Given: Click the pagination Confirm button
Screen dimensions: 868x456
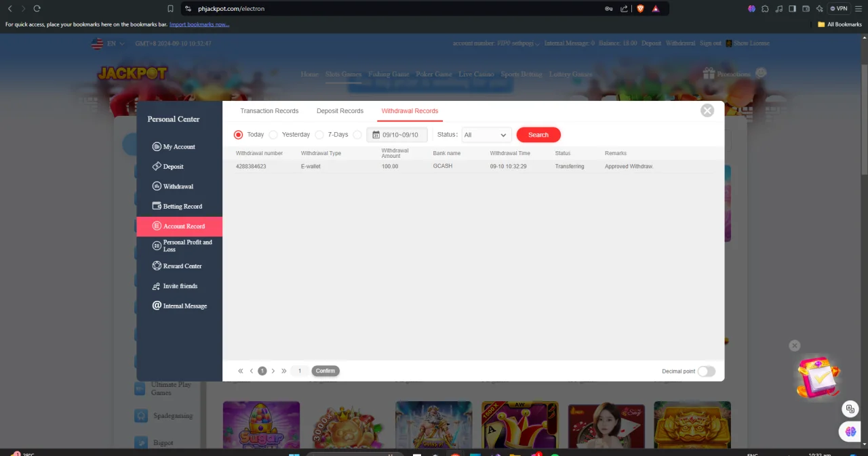Looking at the screenshot, I should [325, 371].
